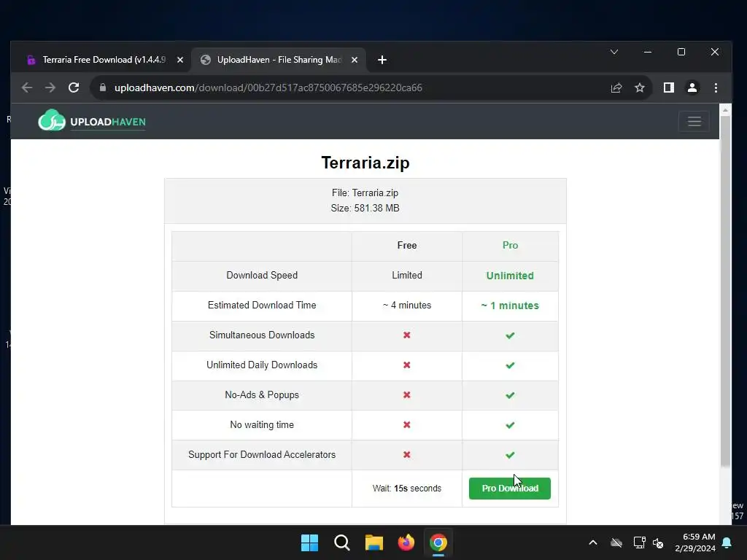The height and width of the screenshot is (560, 747).
Task: Bookmark this page with star
Action: point(639,87)
